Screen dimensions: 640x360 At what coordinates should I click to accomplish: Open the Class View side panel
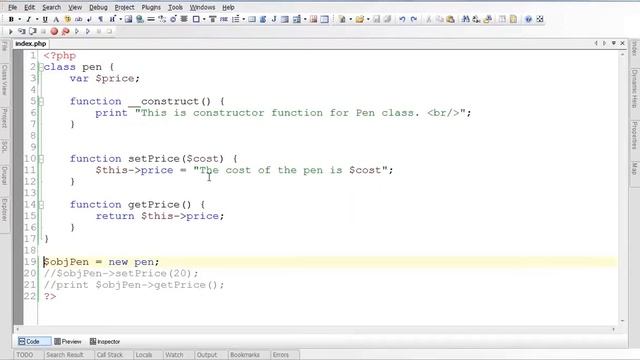pos(4,79)
